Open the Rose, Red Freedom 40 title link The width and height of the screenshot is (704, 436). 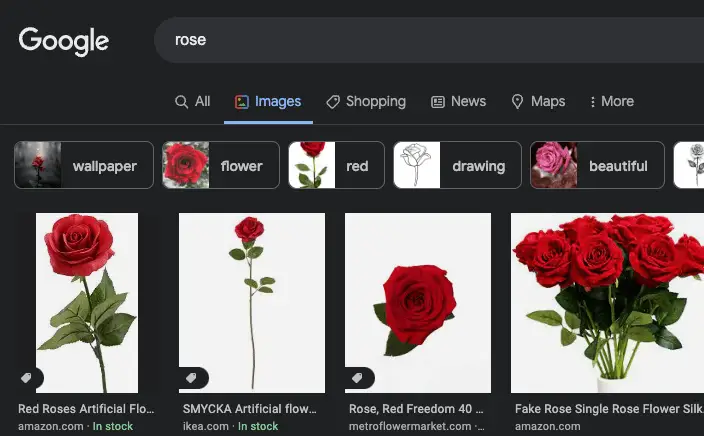416,409
